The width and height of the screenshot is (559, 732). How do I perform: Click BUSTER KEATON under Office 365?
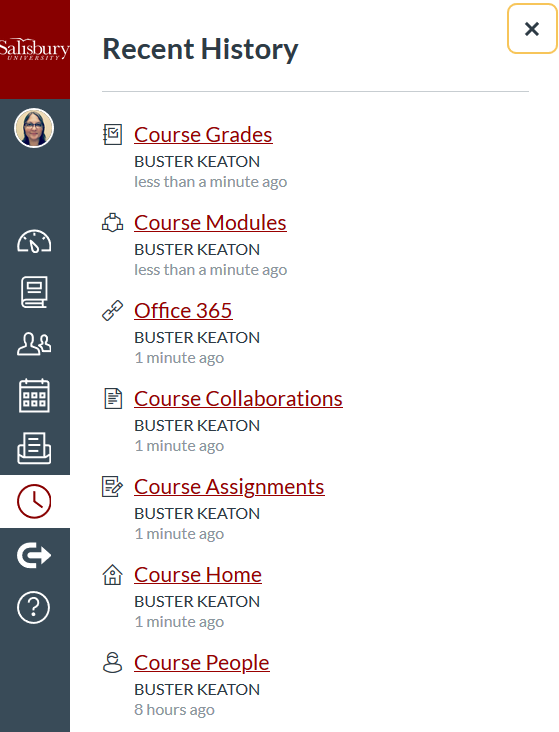[x=197, y=338]
